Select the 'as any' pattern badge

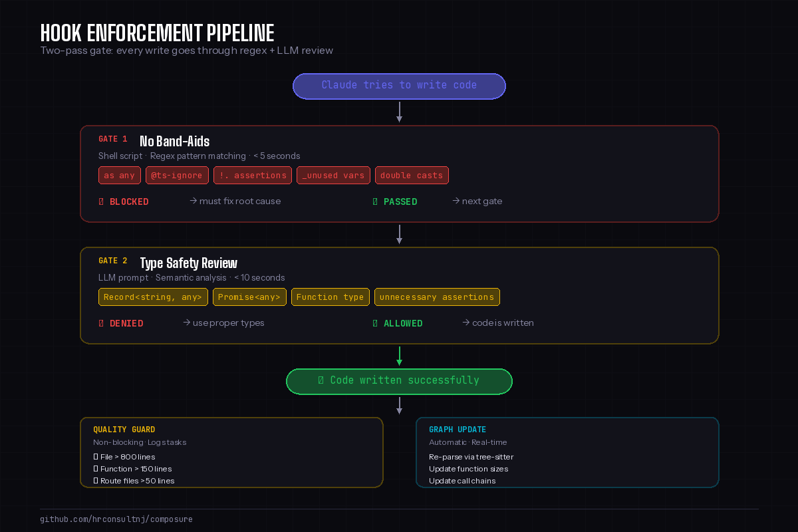tap(119, 175)
